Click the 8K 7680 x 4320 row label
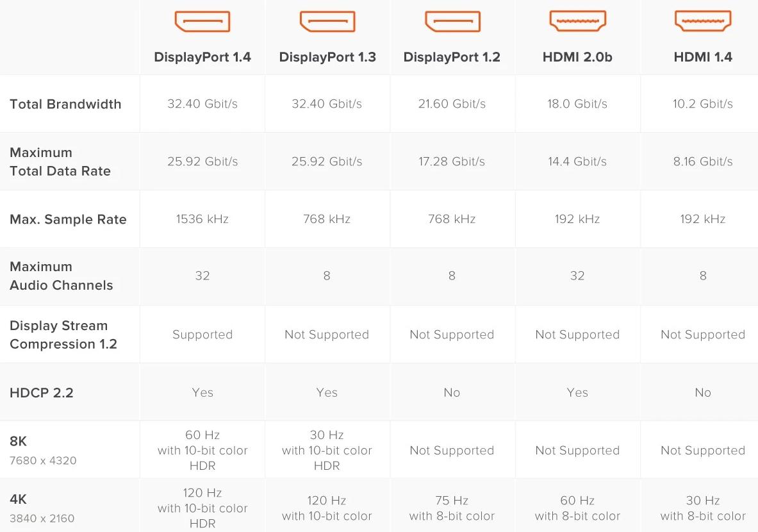 coord(43,450)
